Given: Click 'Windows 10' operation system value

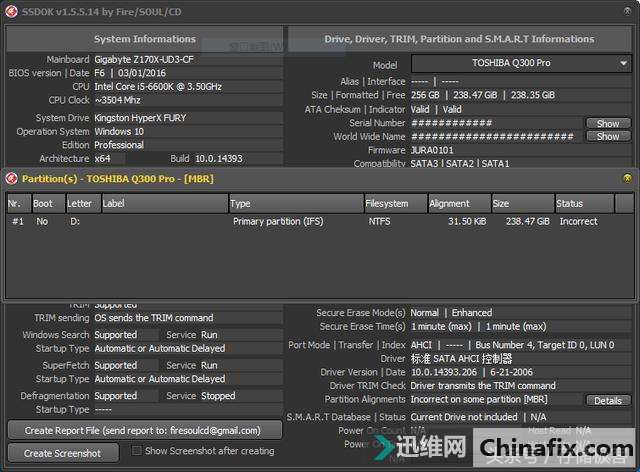Looking at the screenshot, I should (x=119, y=131).
